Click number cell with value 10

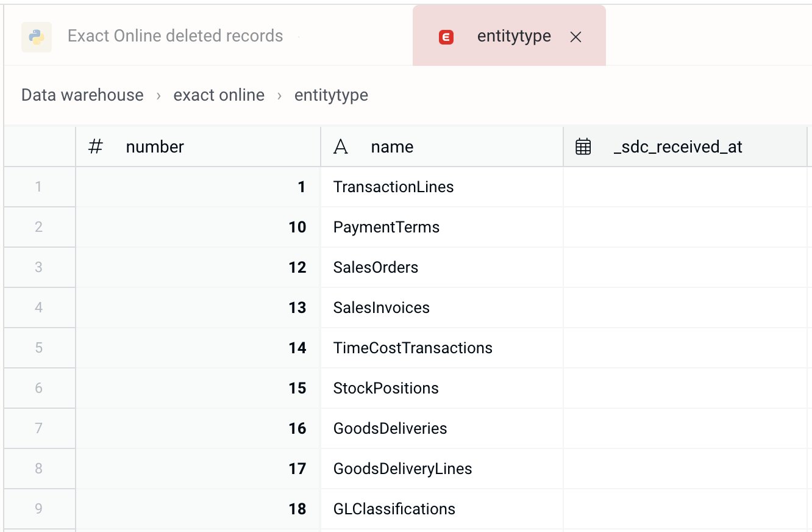pyautogui.click(x=198, y=227)
